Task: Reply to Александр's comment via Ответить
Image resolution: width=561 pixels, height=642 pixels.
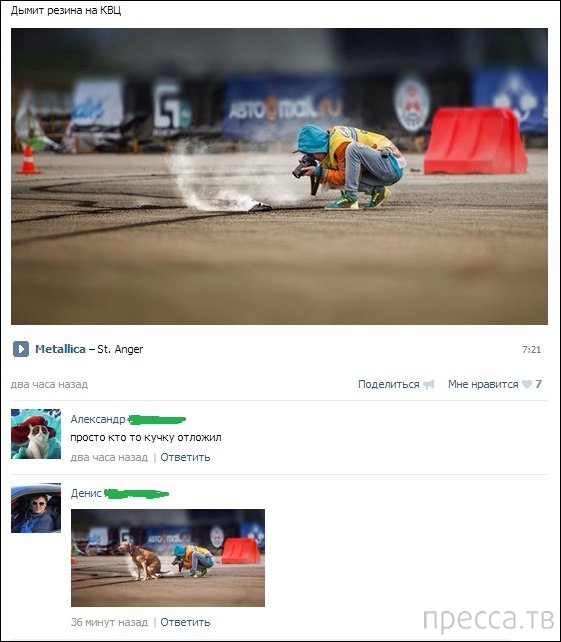Action: 185,457
